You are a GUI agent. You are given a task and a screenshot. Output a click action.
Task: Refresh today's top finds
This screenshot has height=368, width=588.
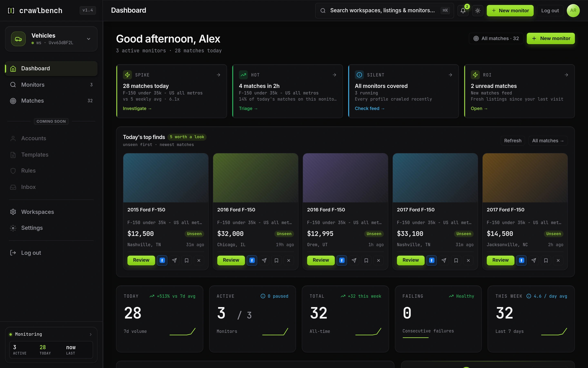pos(513,141)
